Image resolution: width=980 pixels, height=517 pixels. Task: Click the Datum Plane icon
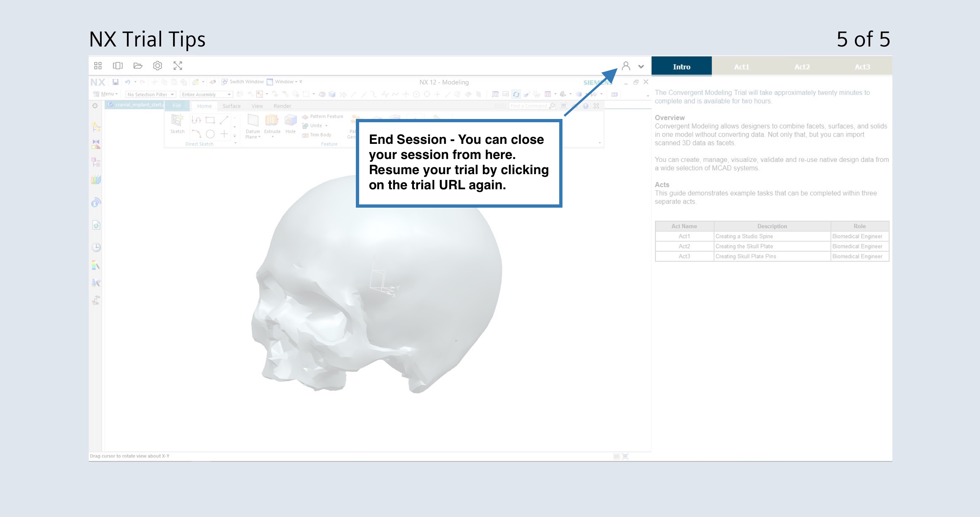(x=253, y=120)
